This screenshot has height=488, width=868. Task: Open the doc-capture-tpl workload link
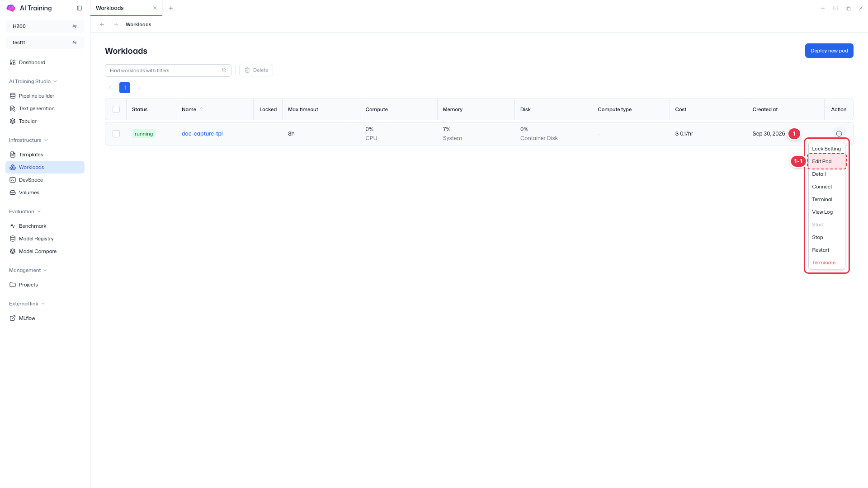tap(202, 134)
